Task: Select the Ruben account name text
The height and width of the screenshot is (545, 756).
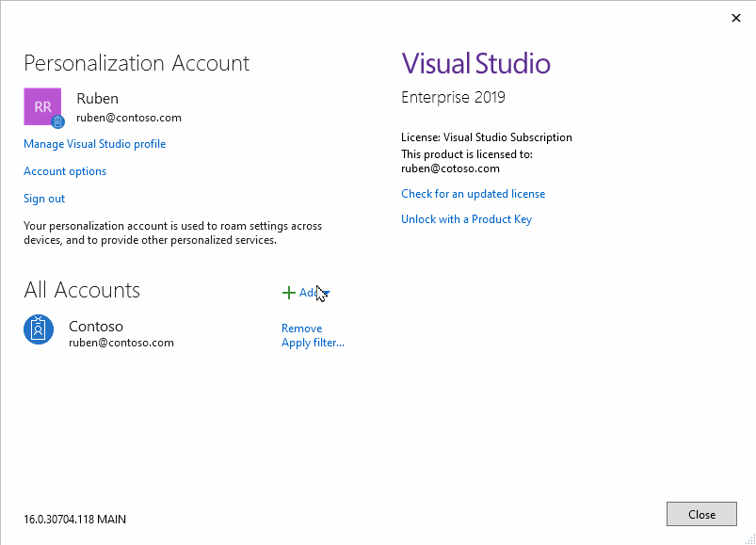Action: [97, 98]
